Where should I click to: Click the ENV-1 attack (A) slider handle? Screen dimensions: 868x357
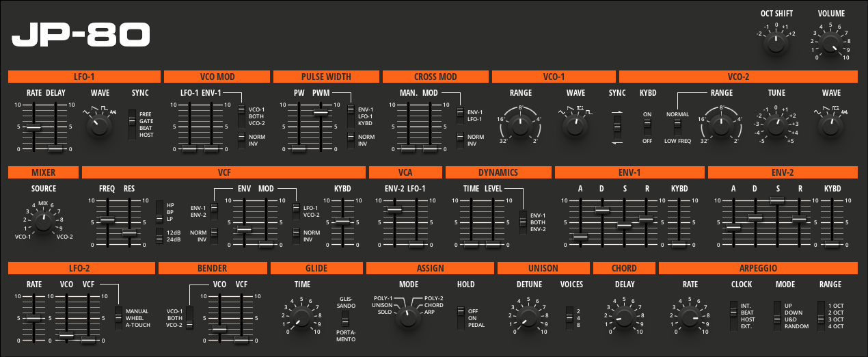click(580, 237)
